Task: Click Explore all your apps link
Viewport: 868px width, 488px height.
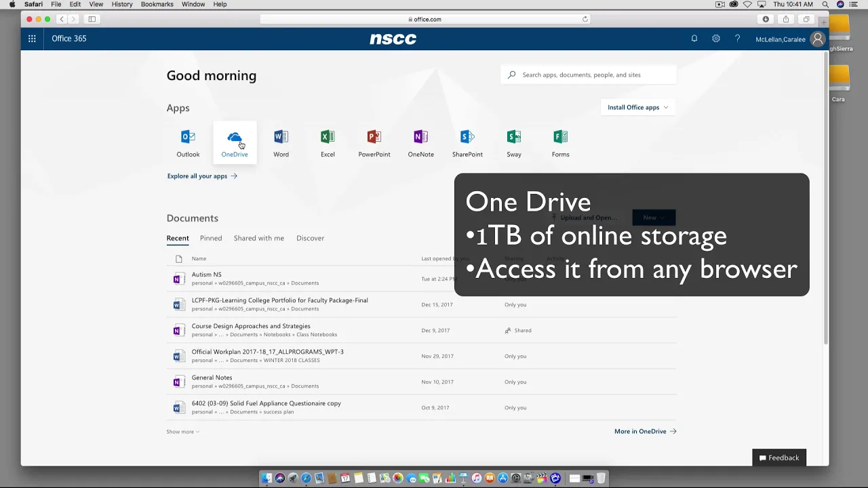Action: click(202, 176)
